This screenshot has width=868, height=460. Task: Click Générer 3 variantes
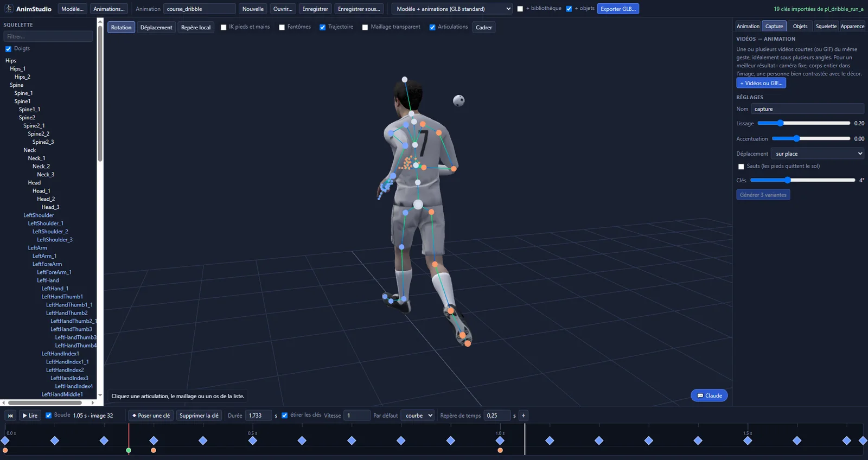pos(763,195)
